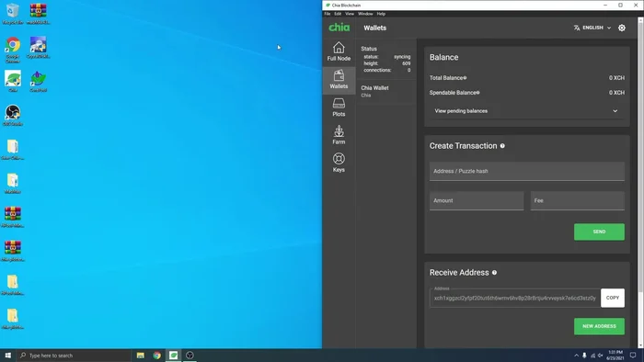Open the network tray icon

tap(592, 356)
